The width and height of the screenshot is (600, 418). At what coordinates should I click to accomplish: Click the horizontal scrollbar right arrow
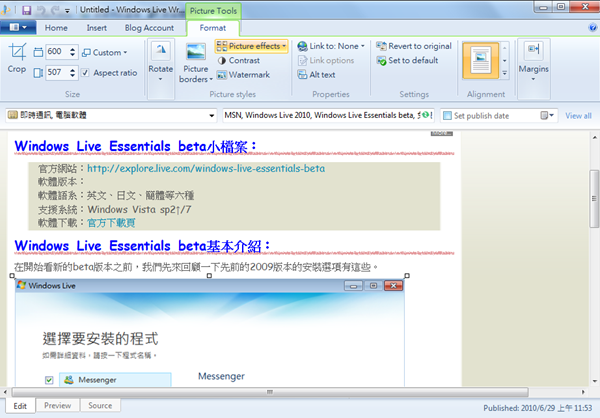[583, 392]
